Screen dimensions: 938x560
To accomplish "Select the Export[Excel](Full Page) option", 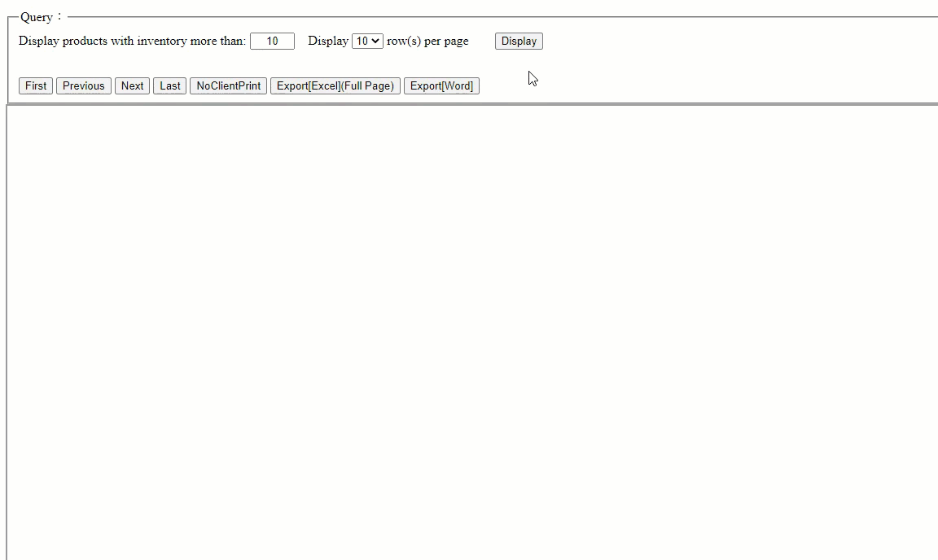I will coord(335,85).
